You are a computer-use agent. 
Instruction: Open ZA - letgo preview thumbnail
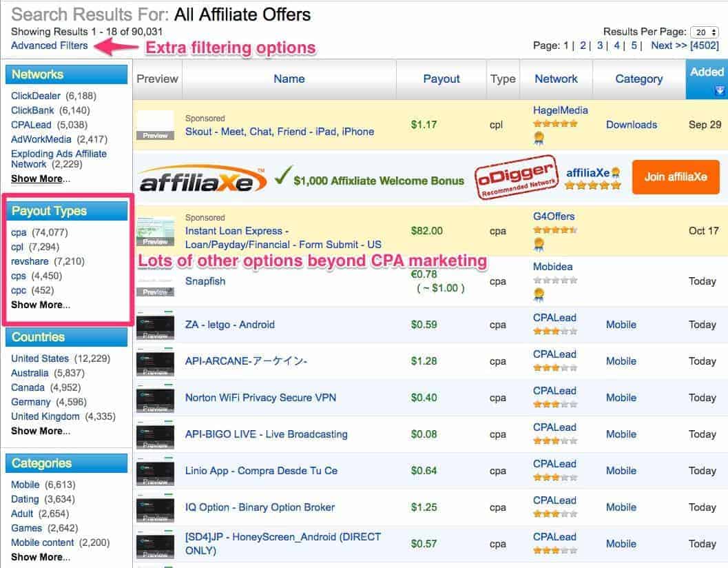point(155,325)
